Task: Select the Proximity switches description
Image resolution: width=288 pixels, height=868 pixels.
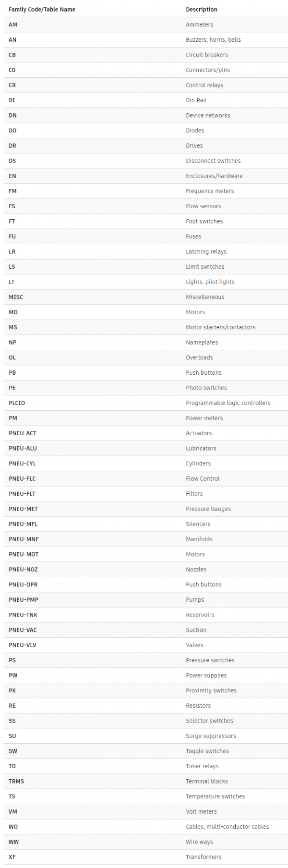Action: pyautogui.click(x=211, y=691)
